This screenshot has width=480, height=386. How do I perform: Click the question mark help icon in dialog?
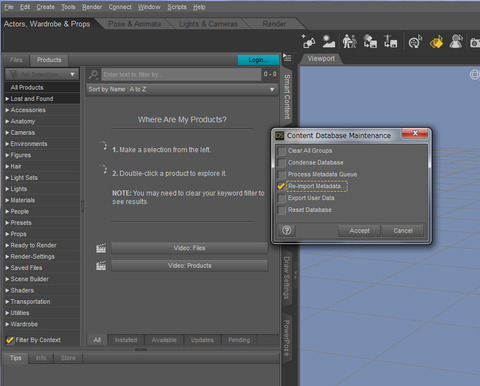pos(287,230)
